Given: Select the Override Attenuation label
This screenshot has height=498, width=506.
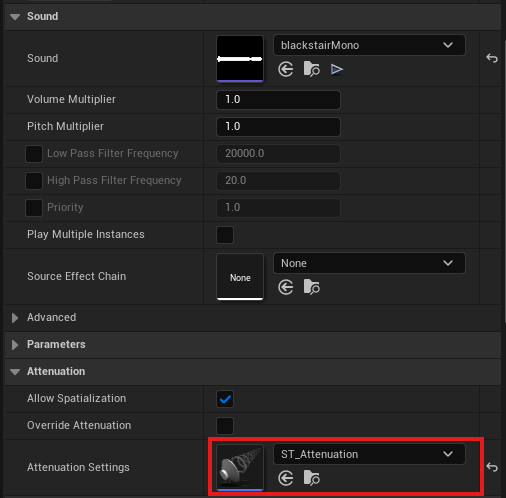Looking at the screenshot, I should click(79, 425).
